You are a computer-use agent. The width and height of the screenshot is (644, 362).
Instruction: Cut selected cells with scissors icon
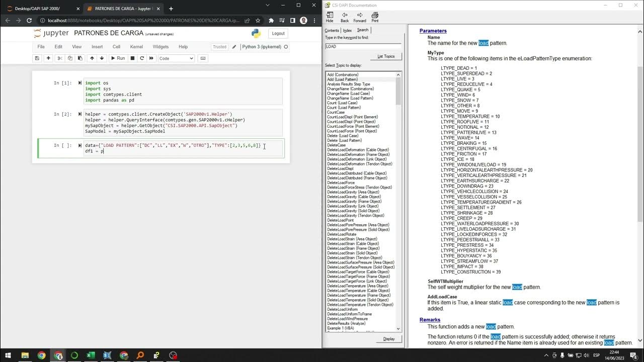pyautogui.click(x=59, y=58)
